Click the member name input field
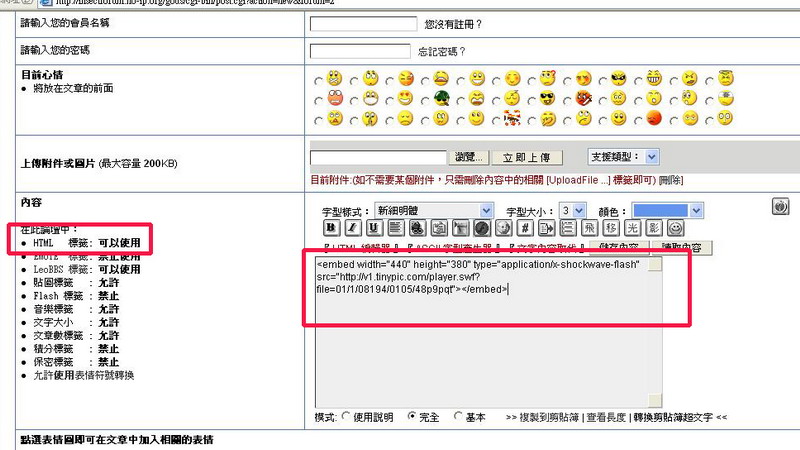 click(x=363, y=23)
